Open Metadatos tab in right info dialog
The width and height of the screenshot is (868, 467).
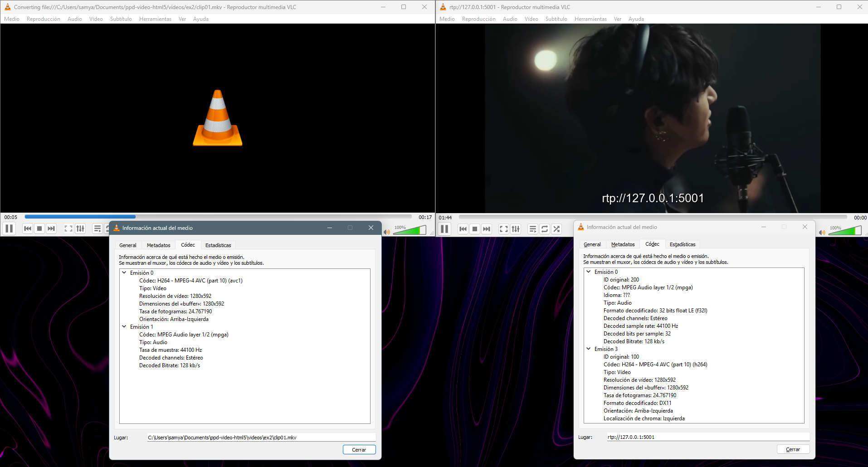pyautogui.click(x=623, y=244)
